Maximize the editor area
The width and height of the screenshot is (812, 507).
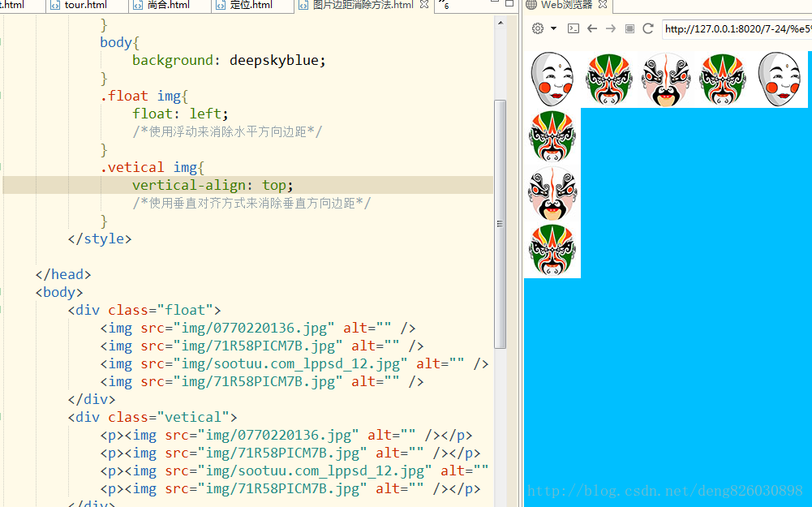click(509, 3)
